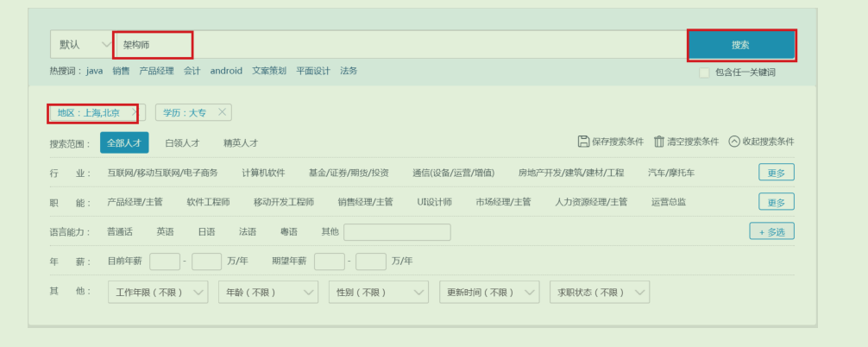Choose function 产品经理/主管
This screenshot has width=868, height=347.
tap(135, 202)
